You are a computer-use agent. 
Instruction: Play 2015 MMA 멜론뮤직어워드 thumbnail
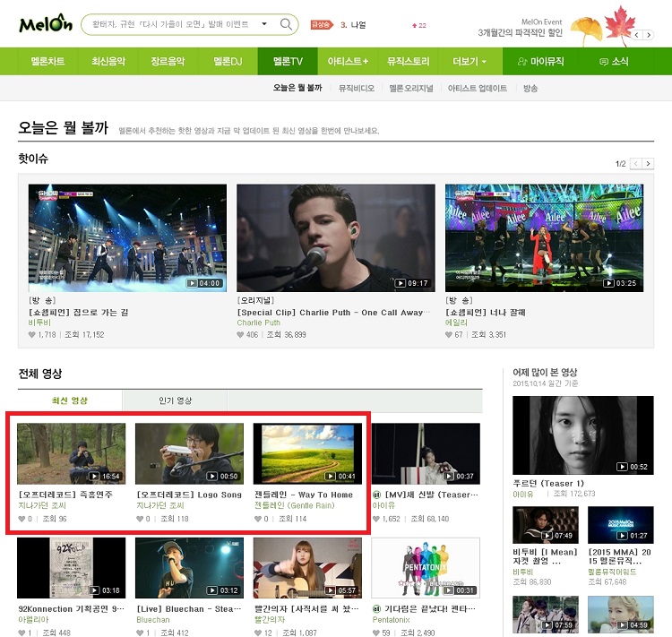[621, 525]
